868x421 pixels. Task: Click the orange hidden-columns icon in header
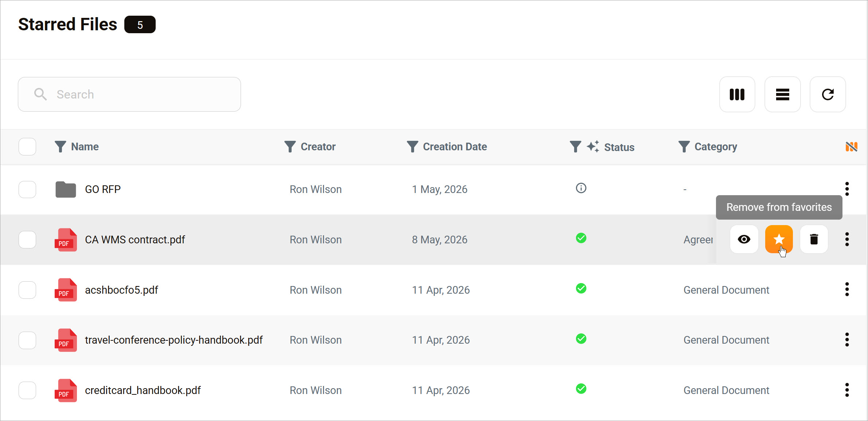pyautogui.click(x=851, y=147)
